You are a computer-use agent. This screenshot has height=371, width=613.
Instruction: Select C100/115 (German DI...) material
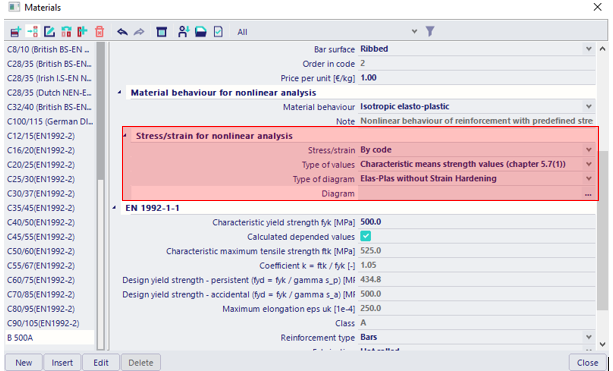point(49,122)
